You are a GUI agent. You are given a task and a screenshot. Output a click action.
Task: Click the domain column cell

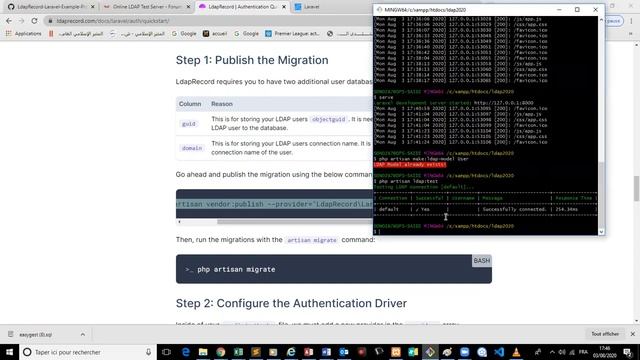[x=192, y=148]
